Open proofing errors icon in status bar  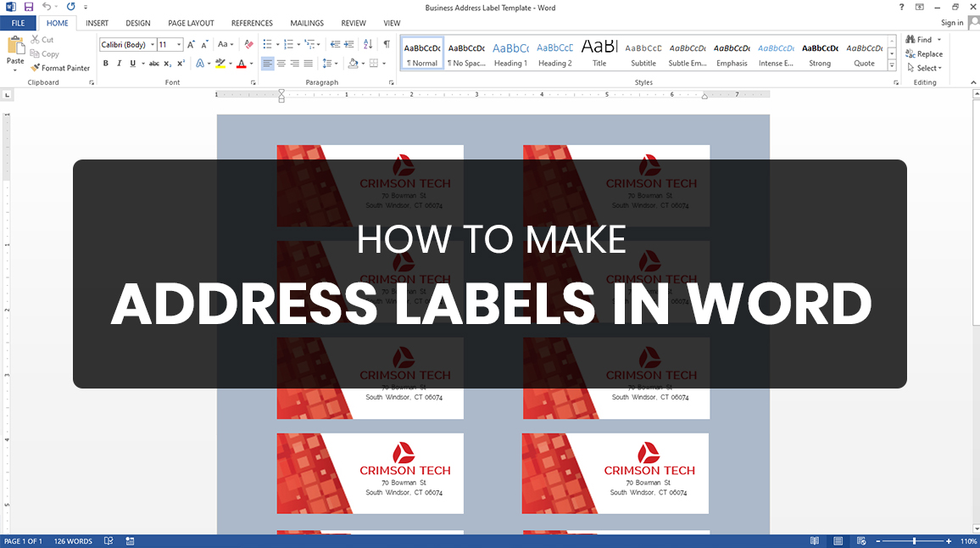(109, 541)
